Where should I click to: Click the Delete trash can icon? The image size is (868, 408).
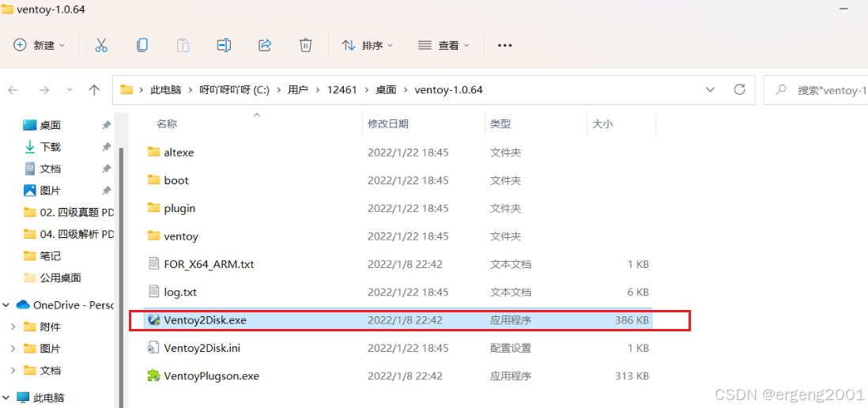pyautogui.click(x=306, y=45)
